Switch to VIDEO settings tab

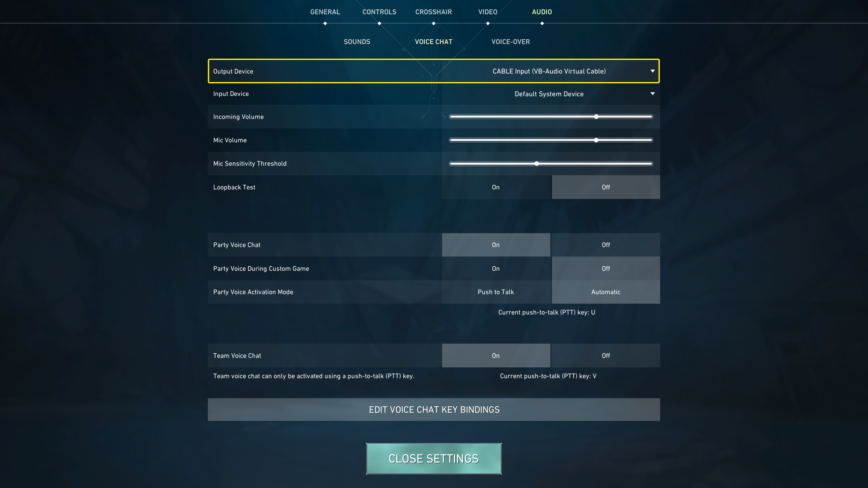click(x=487, y=11)
